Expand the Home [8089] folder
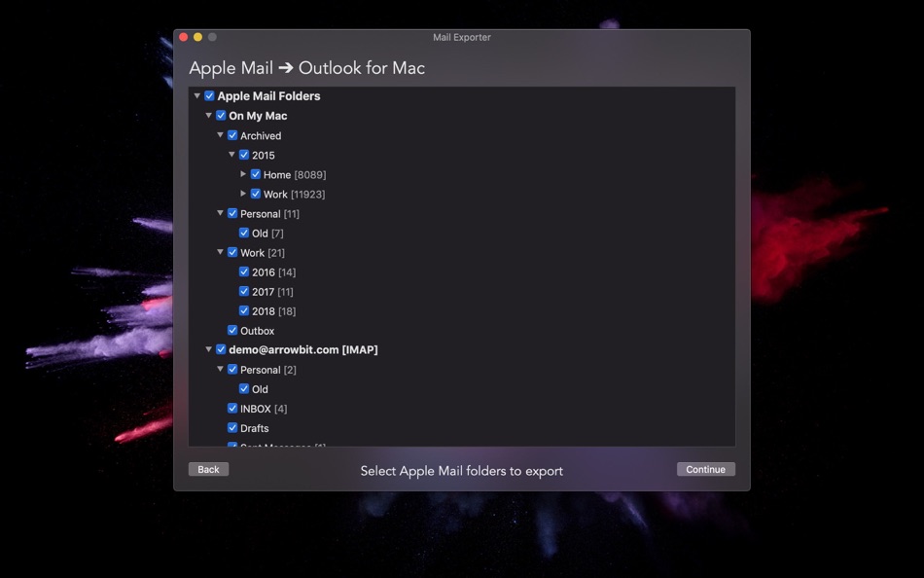 (x=243, y=174)
